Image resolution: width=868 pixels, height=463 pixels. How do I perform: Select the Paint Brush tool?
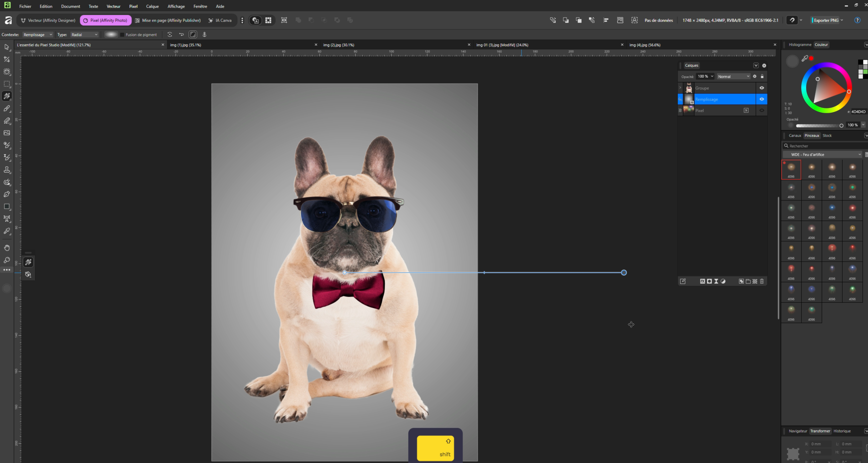tap(7, 109)
